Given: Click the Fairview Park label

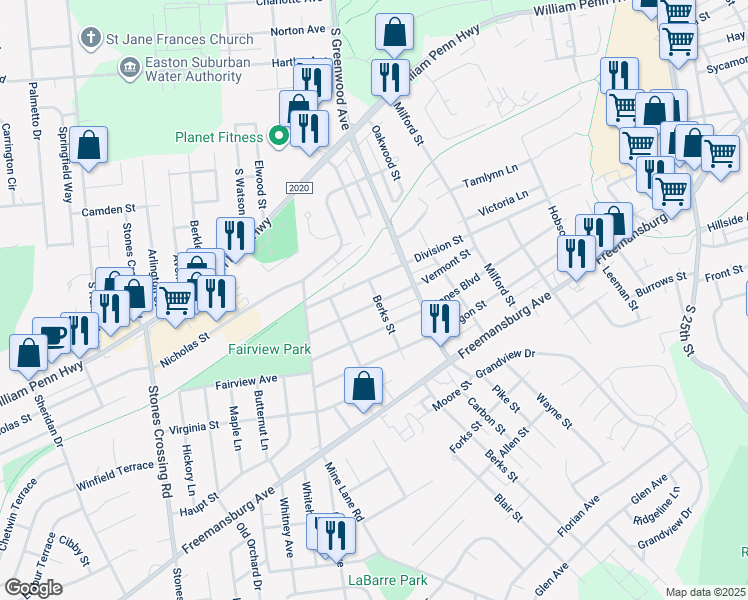Looking at the screenshot, I should (270, 350).
